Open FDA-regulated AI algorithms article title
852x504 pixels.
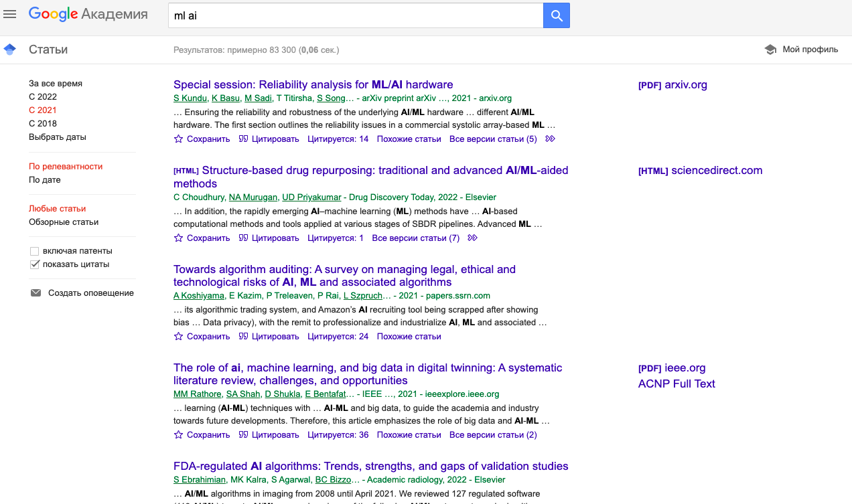pos(370,466)
